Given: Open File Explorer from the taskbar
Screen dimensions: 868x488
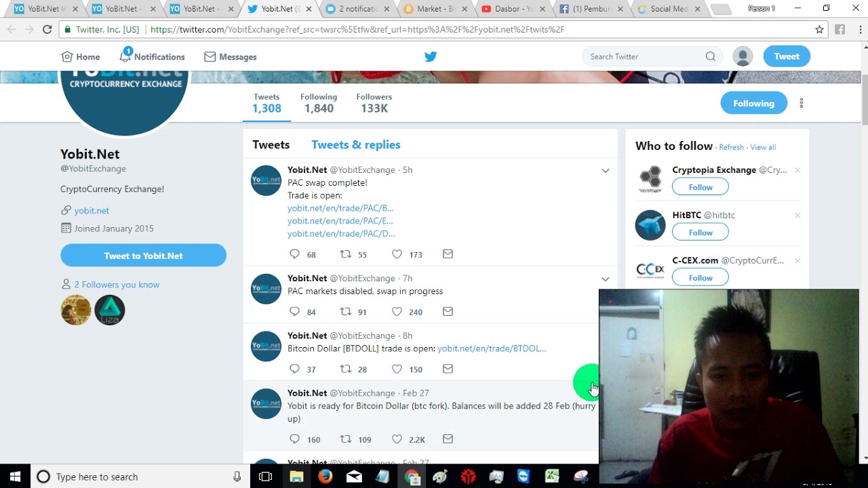Looking at the screenshot, I should [296, 476].
